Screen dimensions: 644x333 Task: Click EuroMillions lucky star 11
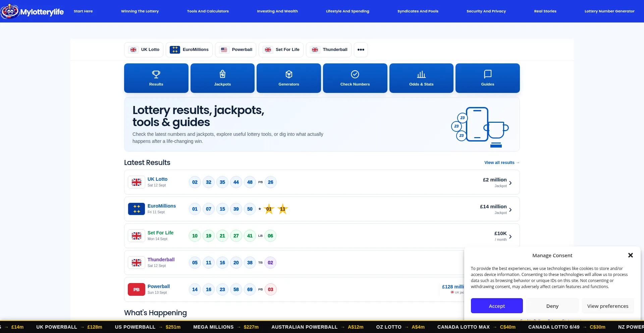283,209
